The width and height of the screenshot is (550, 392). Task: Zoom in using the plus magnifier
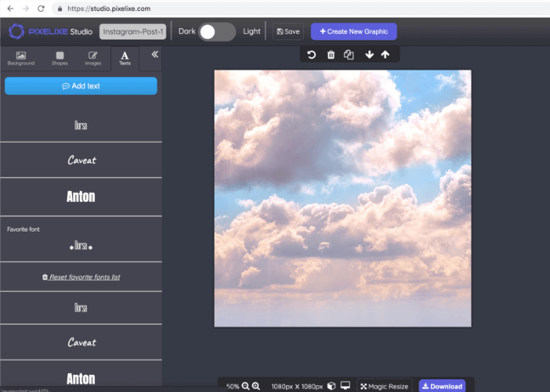[255, 386]
